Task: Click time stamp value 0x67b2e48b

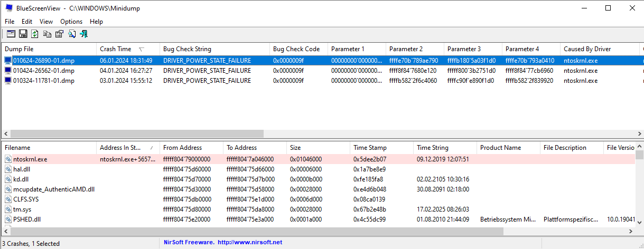Action: [369, 209]
